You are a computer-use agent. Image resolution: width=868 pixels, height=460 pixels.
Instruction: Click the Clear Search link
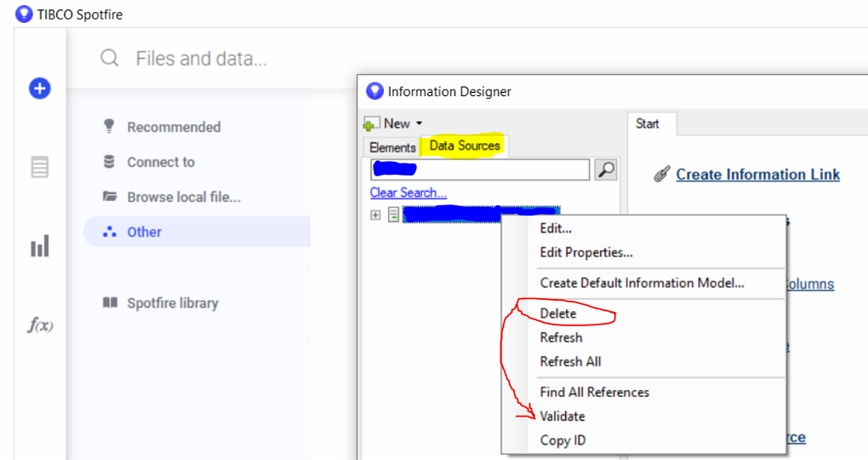[408, 193]
